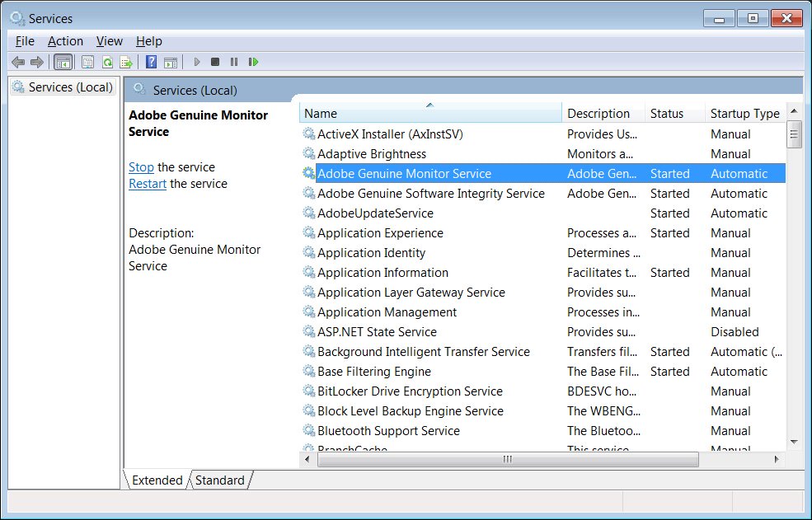
Task: Click the horizontal scroll right arrow
Action: (x=777, y=459)
